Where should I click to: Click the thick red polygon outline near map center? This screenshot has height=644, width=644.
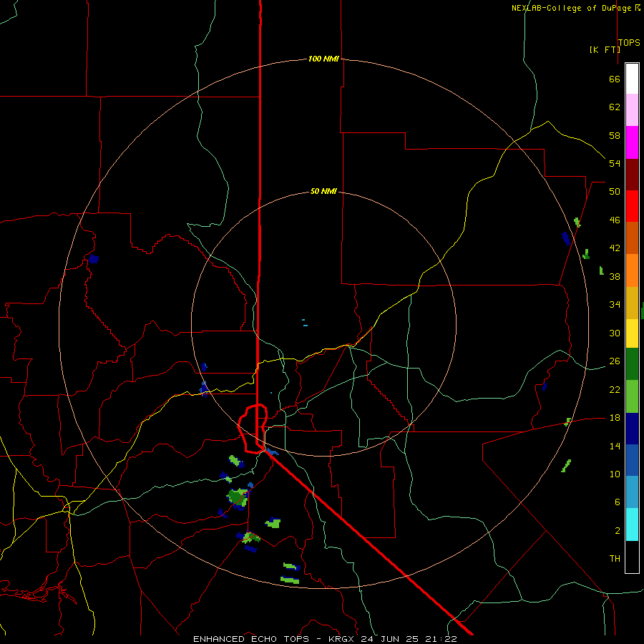coord(253,429)
